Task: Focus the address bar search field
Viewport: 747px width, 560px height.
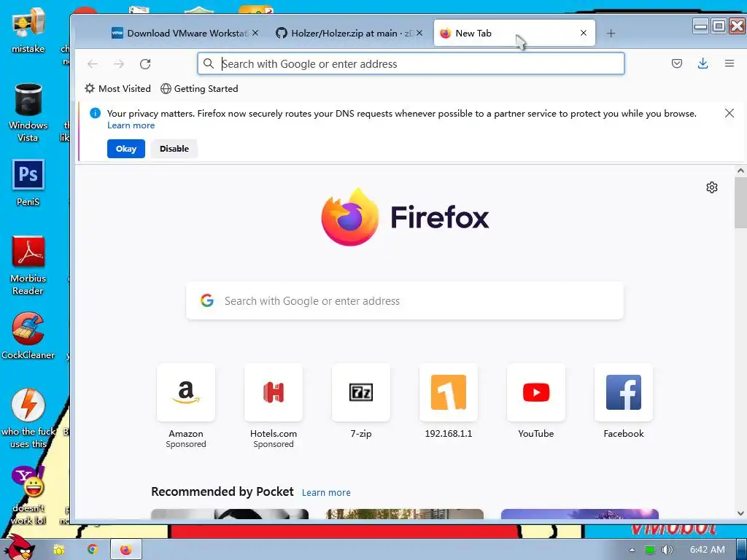Action: pyautogui.click(x=411, y=64)
